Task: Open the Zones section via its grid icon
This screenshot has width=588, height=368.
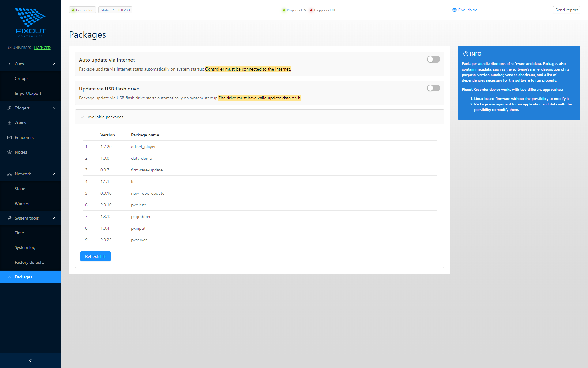Action: pos(9,123)
